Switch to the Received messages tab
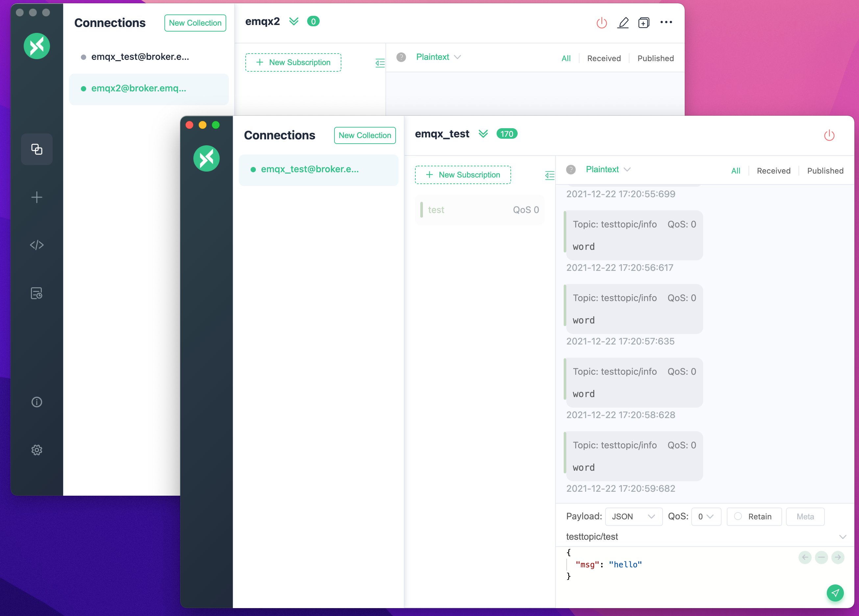859x616 pixels. 773,170
